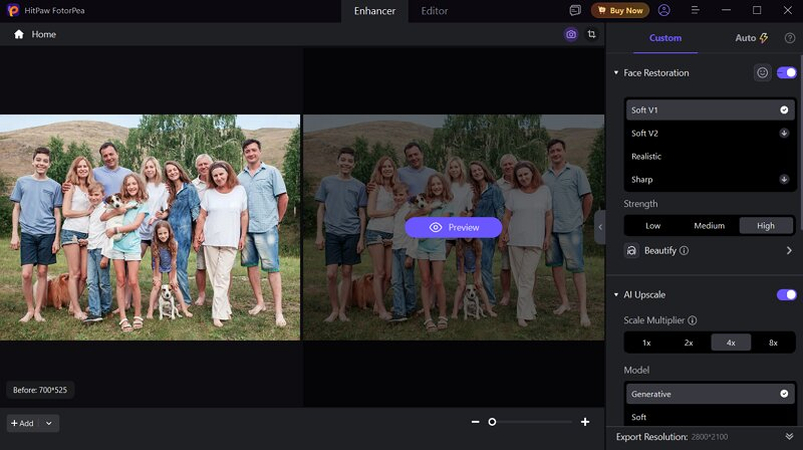Set Strength to High
Viewport: 803px width, 450px height.
766,226
